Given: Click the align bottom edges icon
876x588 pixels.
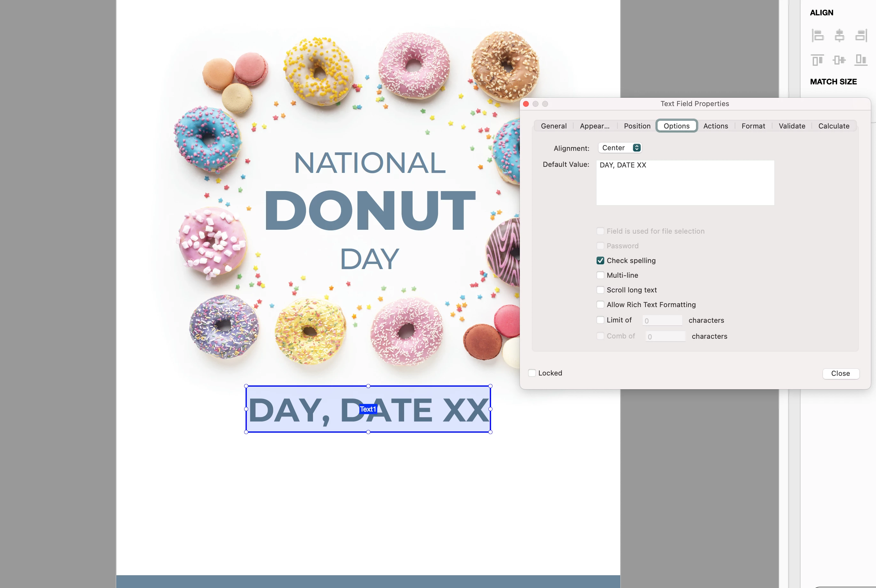Looking at the screenshot, I should [x=861, y=60].
